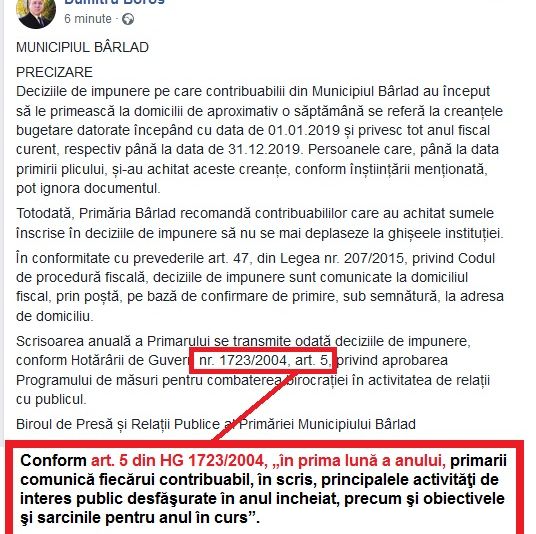Click the 'Programului de măsuri pentru combaterea' line
This screenshot has width=536, height=534.
[x=149, y=380]
